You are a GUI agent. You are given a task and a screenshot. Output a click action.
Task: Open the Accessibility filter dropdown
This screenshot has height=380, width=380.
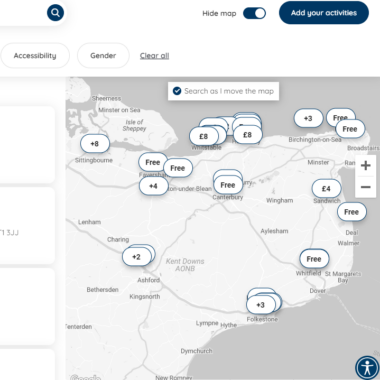coord(35,56)
